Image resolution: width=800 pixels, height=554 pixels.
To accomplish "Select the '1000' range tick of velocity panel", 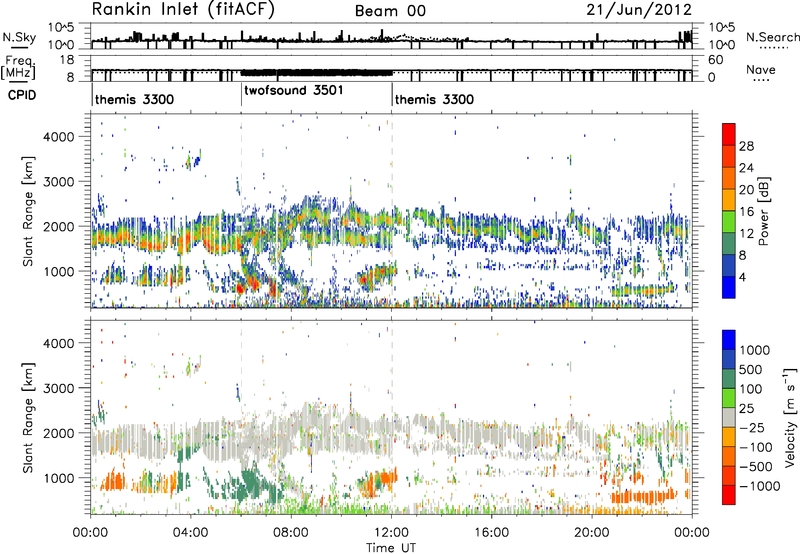I will coord(59,478).
